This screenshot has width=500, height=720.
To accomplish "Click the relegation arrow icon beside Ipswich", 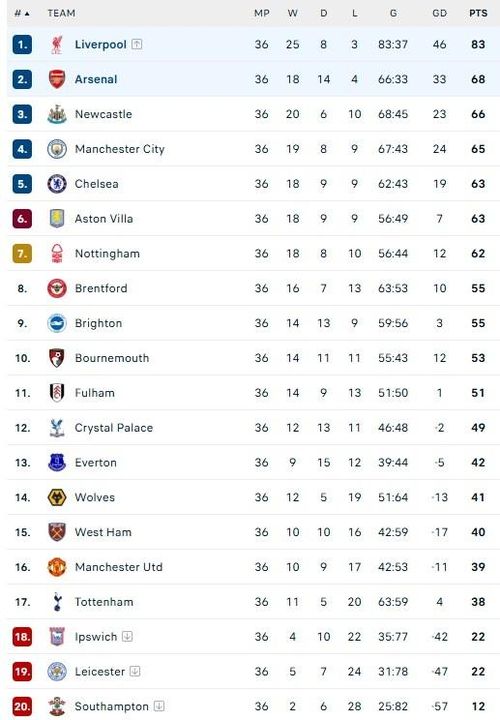I will tap(128, 636).
